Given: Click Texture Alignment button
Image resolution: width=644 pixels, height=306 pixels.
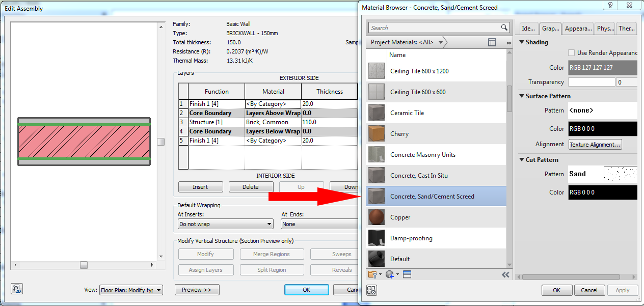Looking at the screenshot, I should (595, 144).
